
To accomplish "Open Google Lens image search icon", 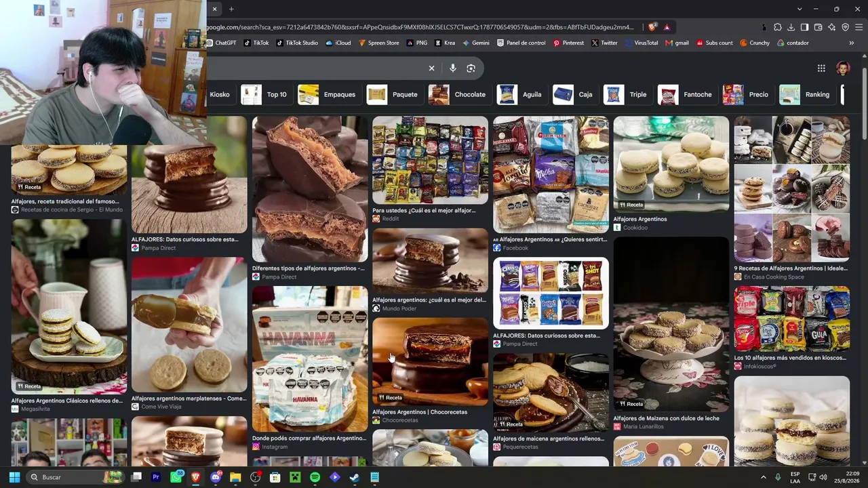I will [471, 68].
